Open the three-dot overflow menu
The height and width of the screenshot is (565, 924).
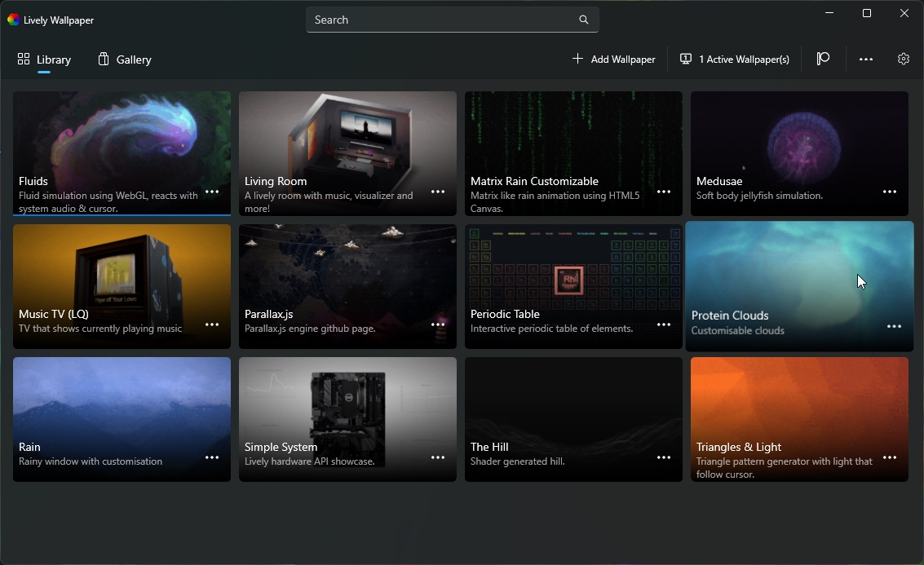864,59
